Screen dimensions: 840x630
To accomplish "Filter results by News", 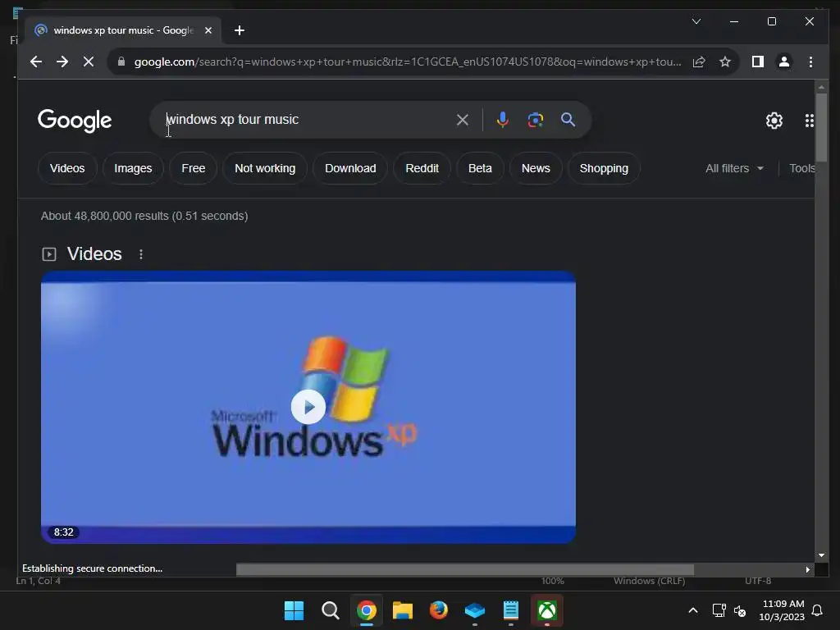I will coord(536,168).
